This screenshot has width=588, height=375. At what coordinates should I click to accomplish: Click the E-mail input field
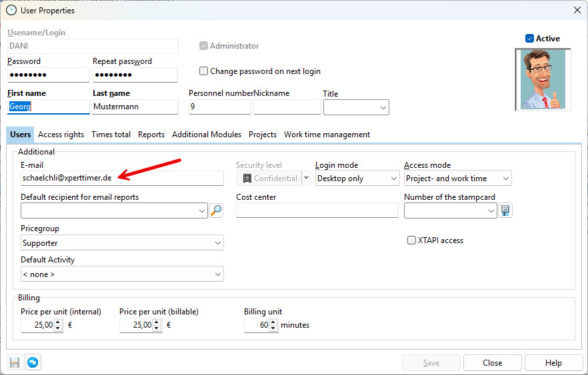coord(122,179)
